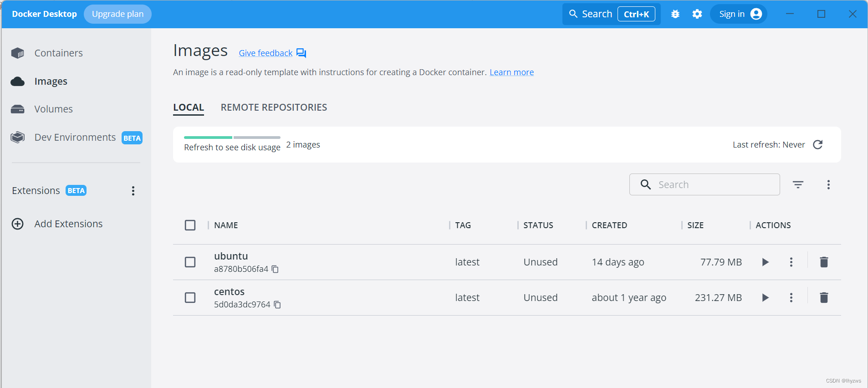The height and width of the screenshot is (388, 868).
Task: Click the 'Last refresh: Never' text
Action: tap(769, 145)
